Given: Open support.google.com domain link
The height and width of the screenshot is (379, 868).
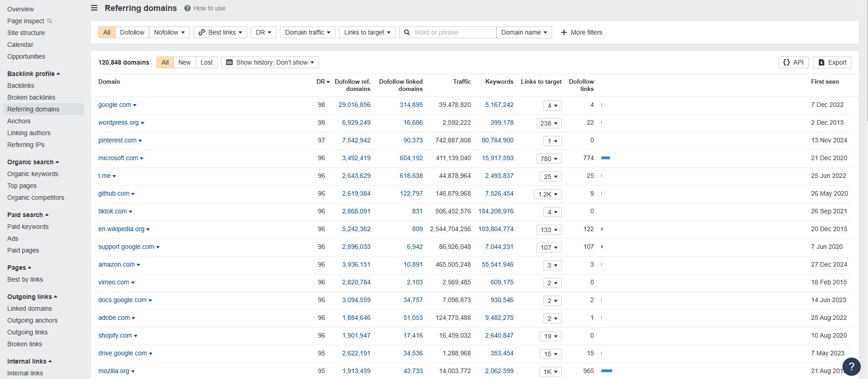Looking at the screenshot, I should coord(126,247).
